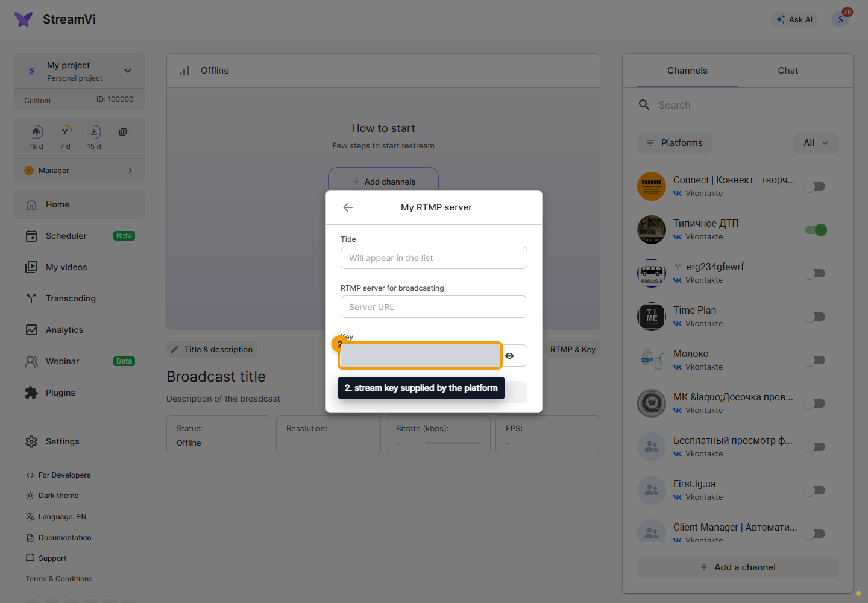Open the Documentation link

coord(58,538)
